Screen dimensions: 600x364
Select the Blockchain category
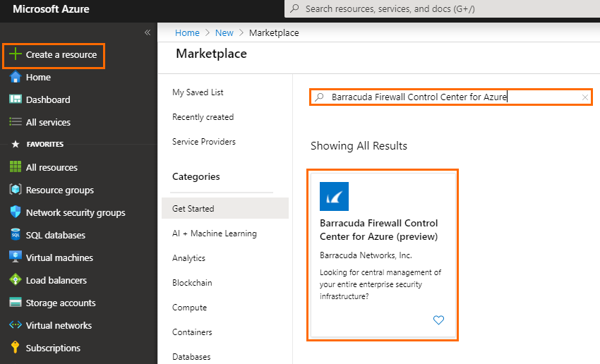coord(192,283)
